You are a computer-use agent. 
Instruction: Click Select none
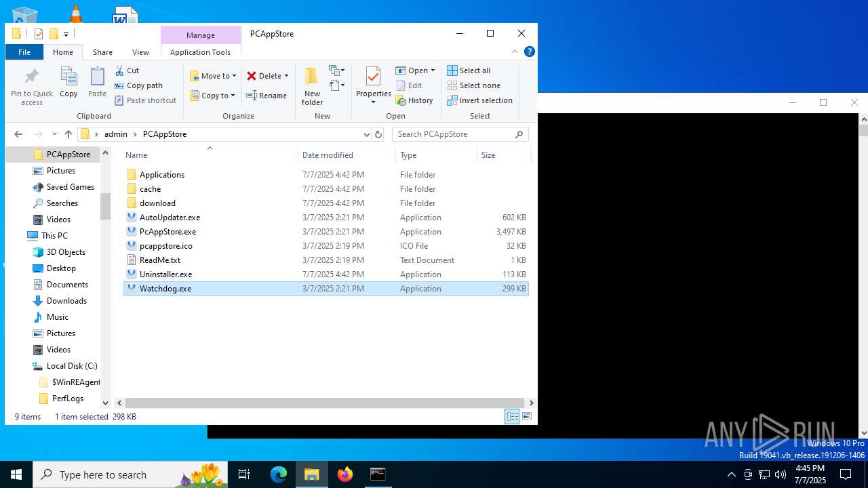[473, 85]
